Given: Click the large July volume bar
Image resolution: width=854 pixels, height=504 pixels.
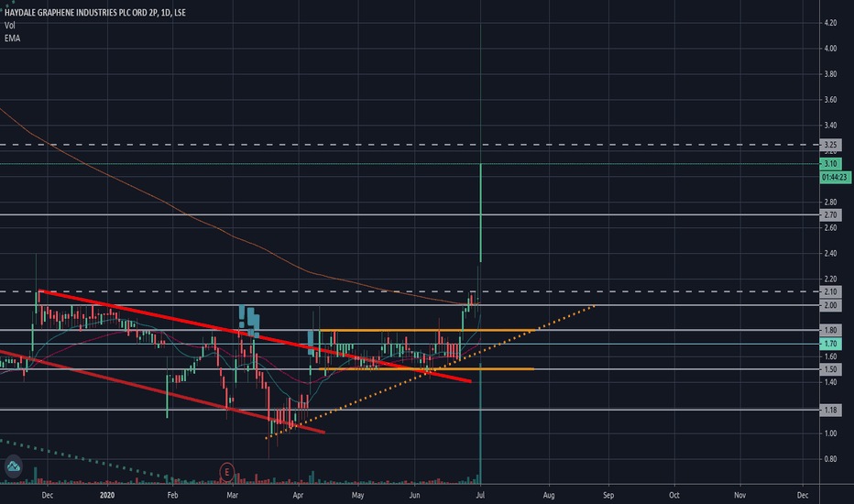Looking at the screenshot, I should pyautogui.click(x=480, y=423).
